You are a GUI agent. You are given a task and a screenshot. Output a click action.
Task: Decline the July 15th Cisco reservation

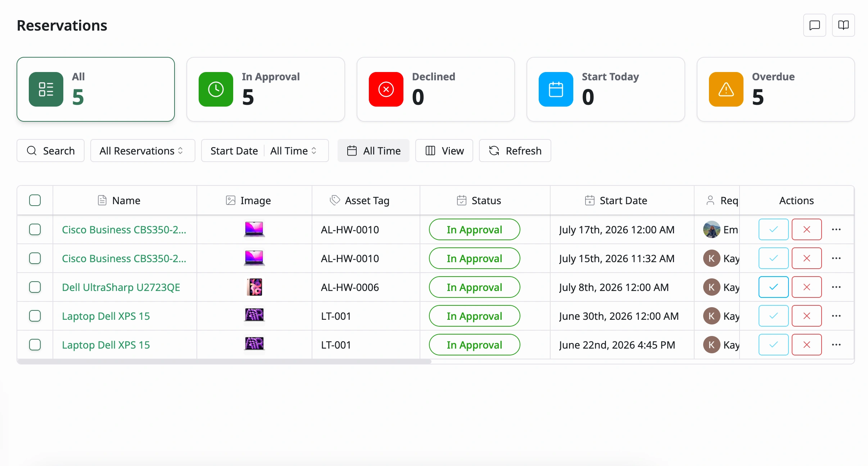pyautogui.click(x=807, y=258)
